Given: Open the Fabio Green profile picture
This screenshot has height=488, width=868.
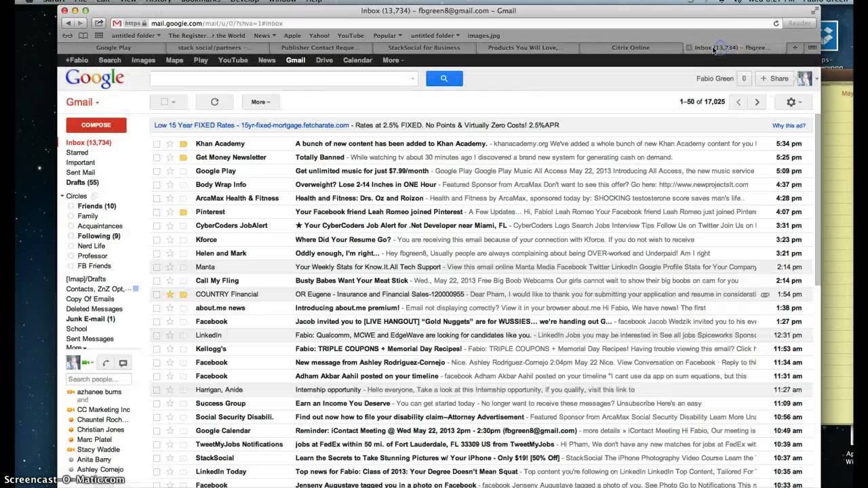Looking at the screenshot, I should pos(804,79).
